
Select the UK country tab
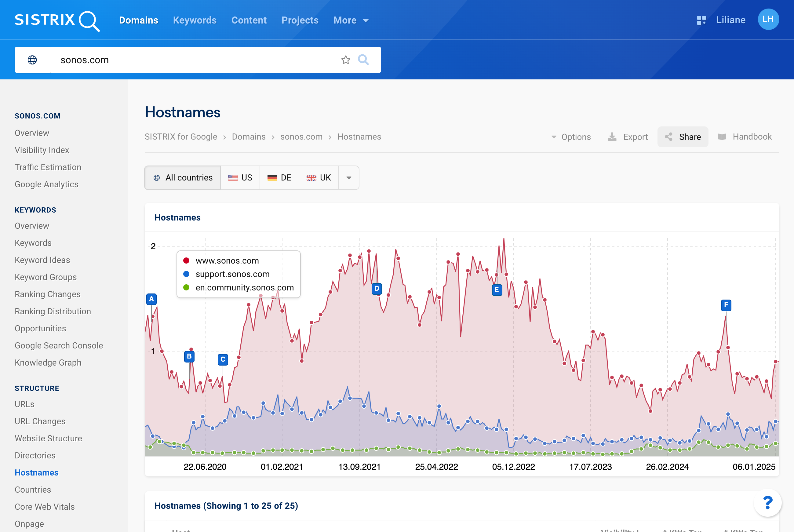click(319, 178)
